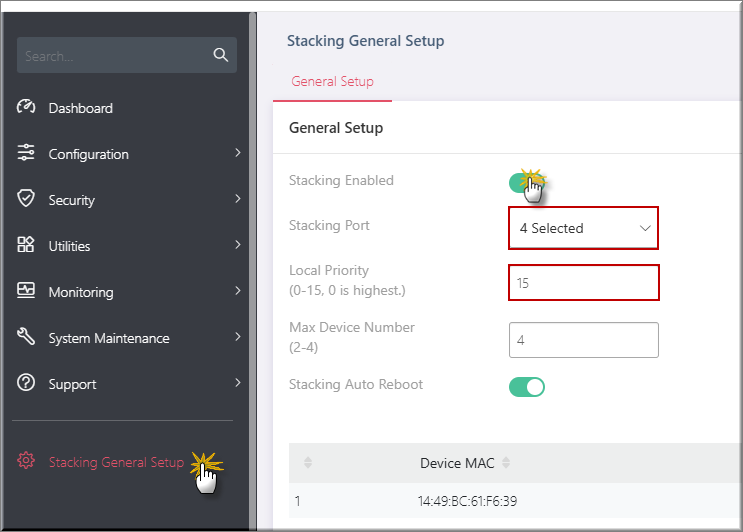The width and height of the screenshot is (743, 532).
Task: Expand the Configuration menu chevron
Action: coord(238,153)
